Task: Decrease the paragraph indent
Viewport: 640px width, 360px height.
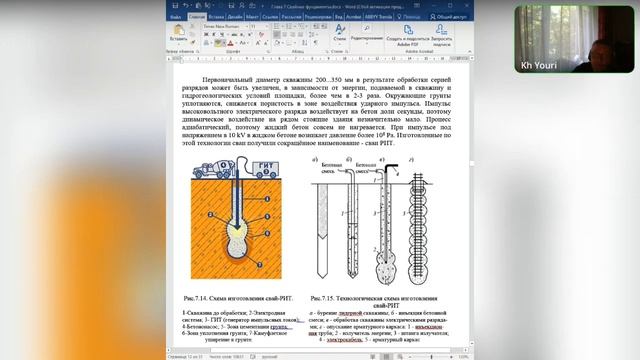Action: point(315,26)
